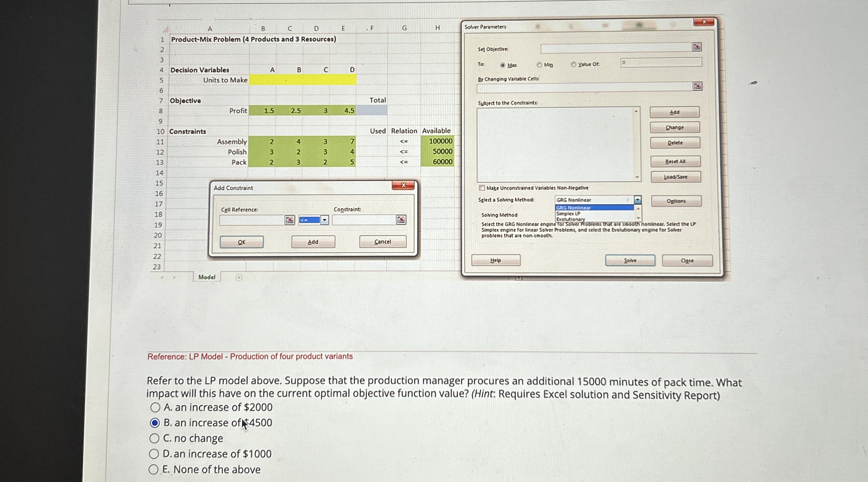Choose answer A increase of $2000
Image resolution: width=868 pixels, height=482 pixels.
point(155,407)
